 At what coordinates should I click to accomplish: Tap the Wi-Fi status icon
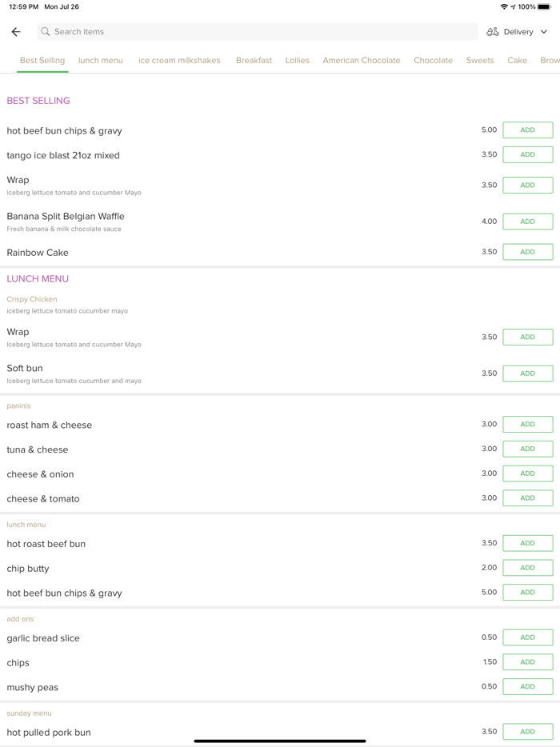click(x=504, y=7)
